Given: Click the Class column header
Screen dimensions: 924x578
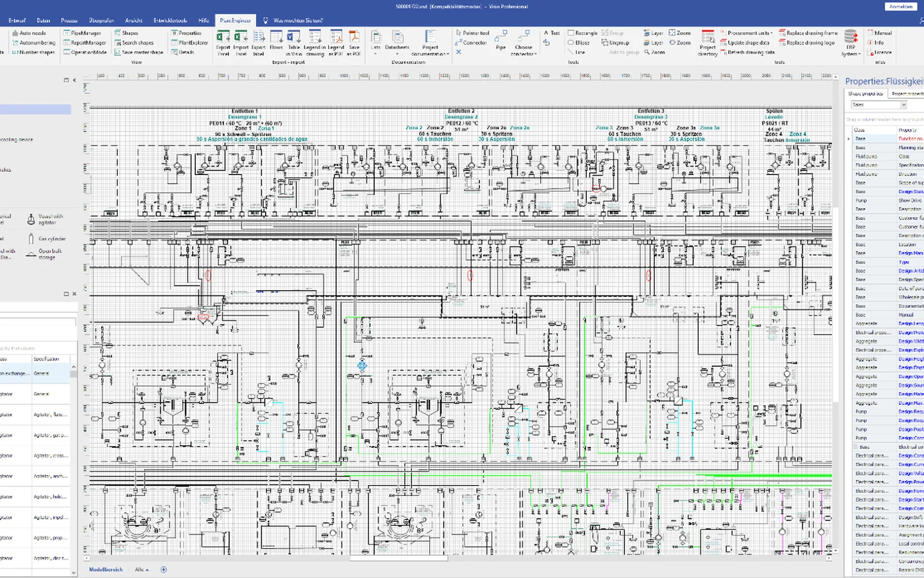Looking at the screenshot, I should [x=873, y=130].
